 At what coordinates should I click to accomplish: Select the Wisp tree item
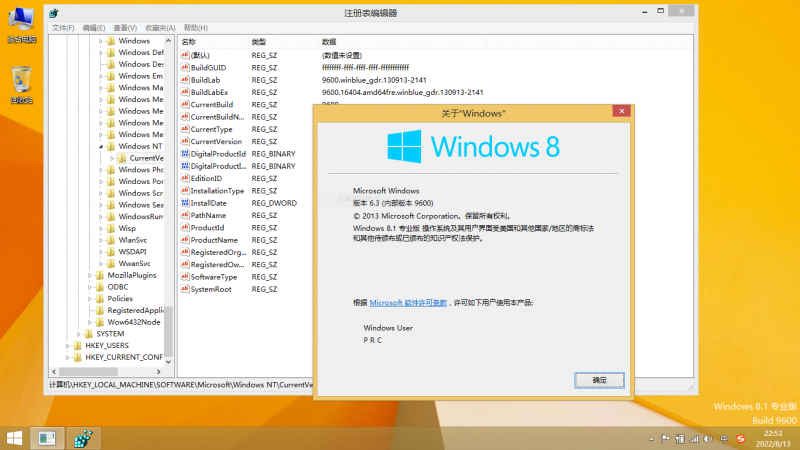coord(127,228)
